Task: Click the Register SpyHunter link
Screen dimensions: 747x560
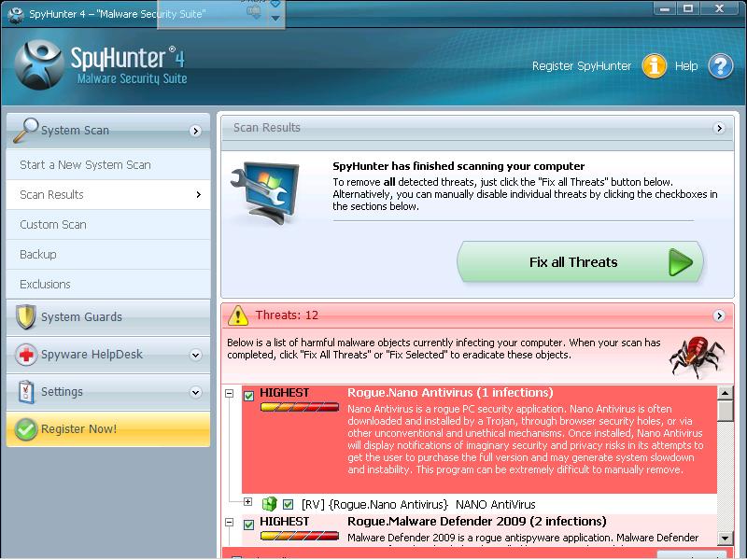Action: [x=581, y=66]
